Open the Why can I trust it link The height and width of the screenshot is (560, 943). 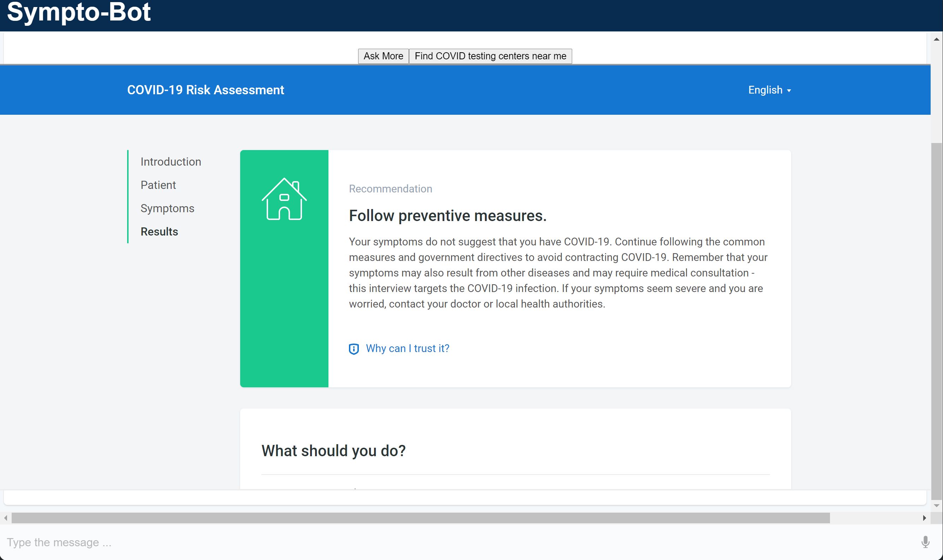tap(407, 348)
